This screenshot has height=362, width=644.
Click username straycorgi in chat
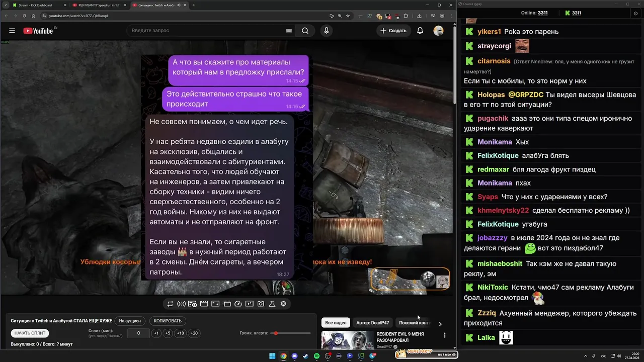[x=494, y=46]
